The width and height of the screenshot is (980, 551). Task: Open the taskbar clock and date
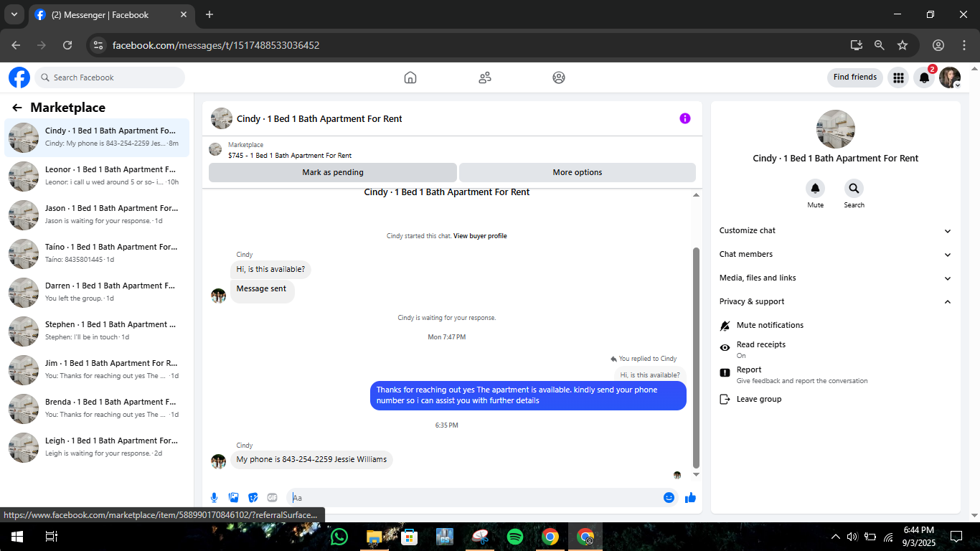tap(918, 537)
